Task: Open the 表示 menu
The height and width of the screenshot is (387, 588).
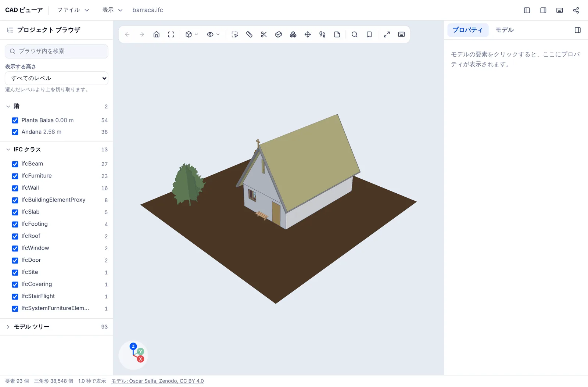Action: tap(112, 10)
